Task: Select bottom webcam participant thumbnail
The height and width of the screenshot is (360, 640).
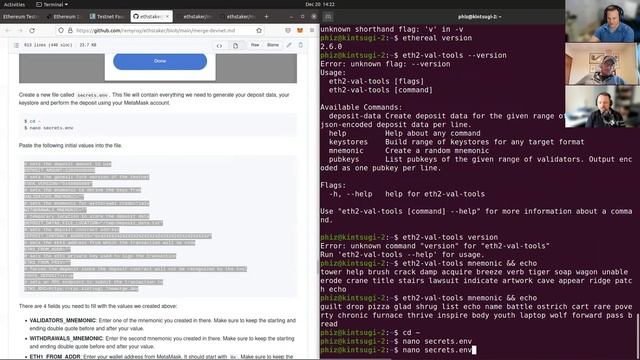Action: pos(602,106)
